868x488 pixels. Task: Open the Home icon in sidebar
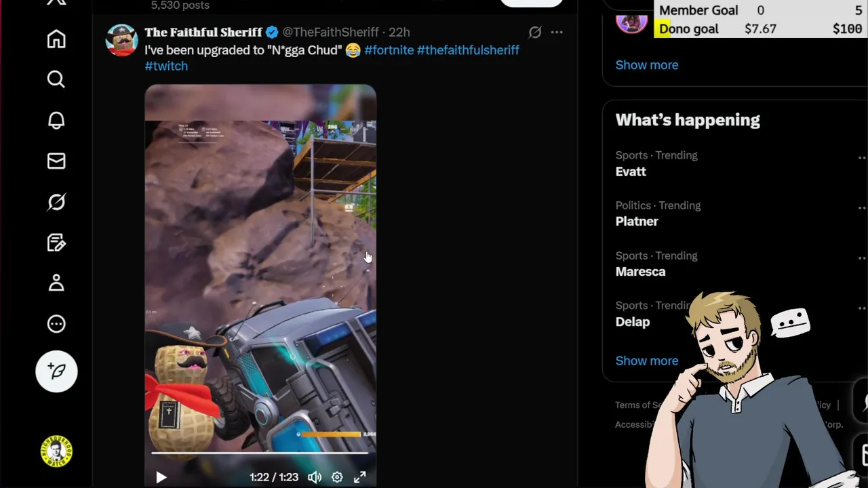[x=56, y=39]
